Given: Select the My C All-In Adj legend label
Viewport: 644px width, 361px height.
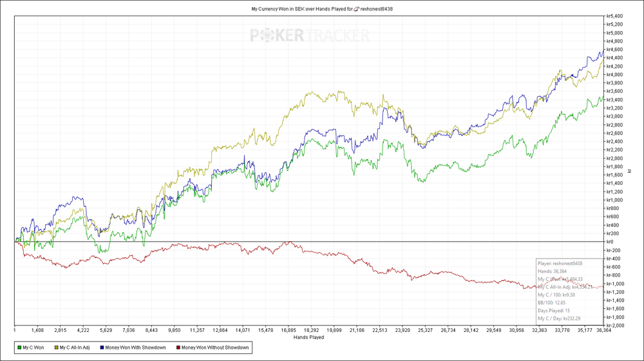Looking at the screenshot, I should click(x=75, y=347).
